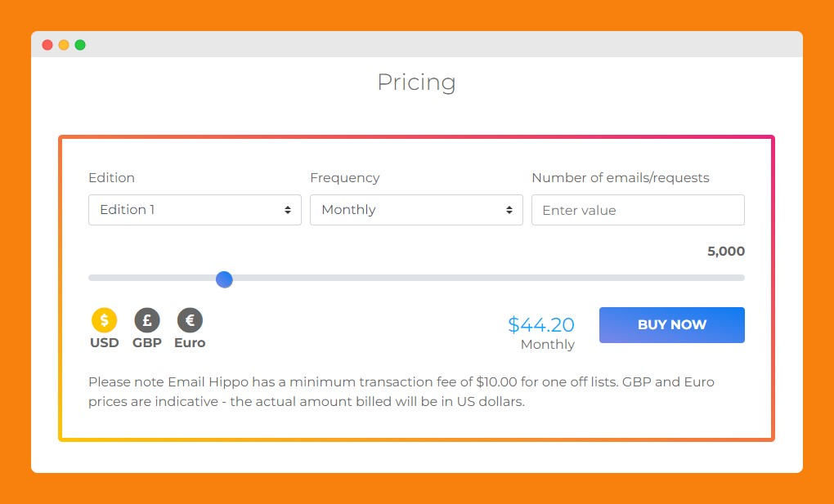Click the Frequency dropdown arrow icon
This screenshot has width=834, height=504.
(509, 210)
